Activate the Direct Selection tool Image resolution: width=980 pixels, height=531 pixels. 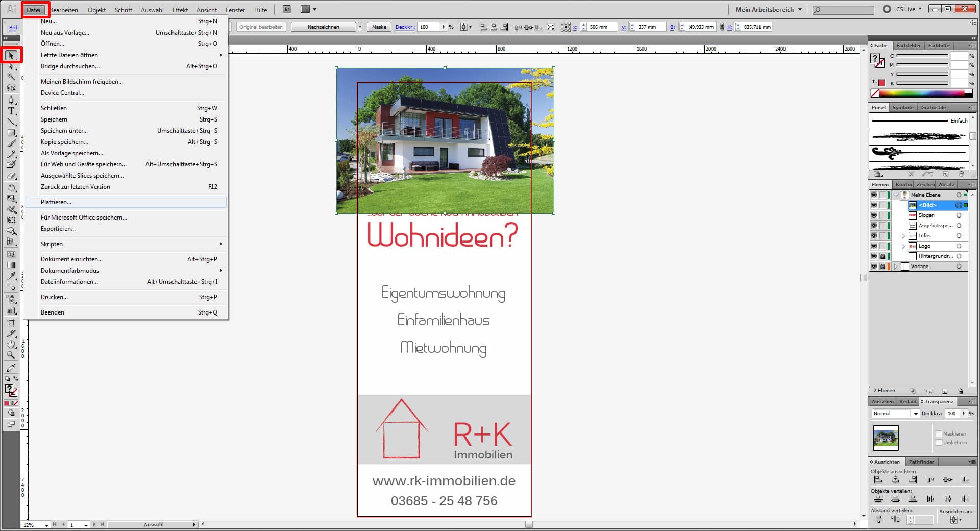(x=11, y=67)
